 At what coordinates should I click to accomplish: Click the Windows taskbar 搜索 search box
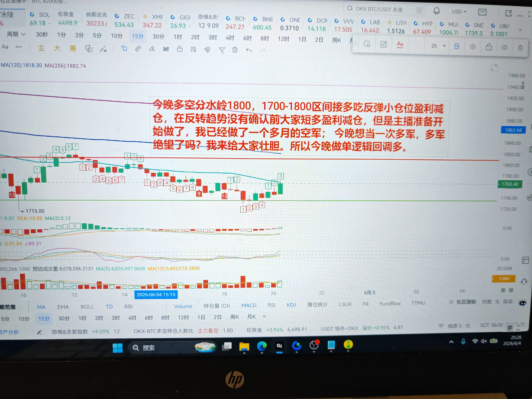(x=172, y=348)
